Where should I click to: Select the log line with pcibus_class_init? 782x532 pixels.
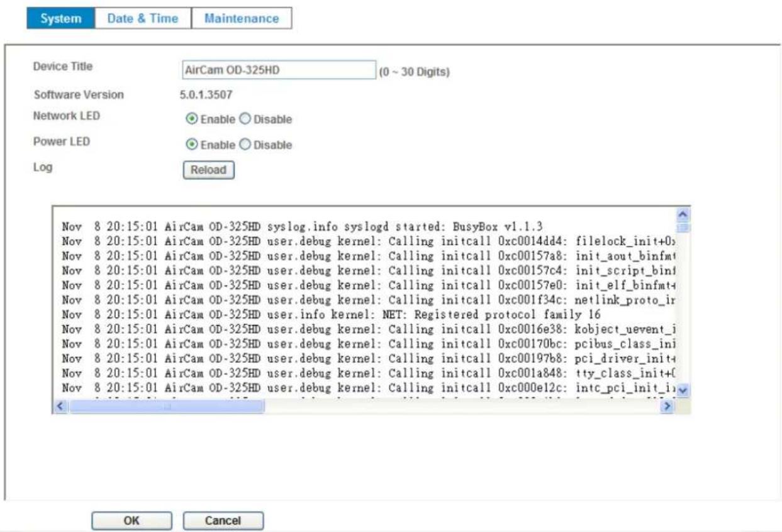point(369,343)
